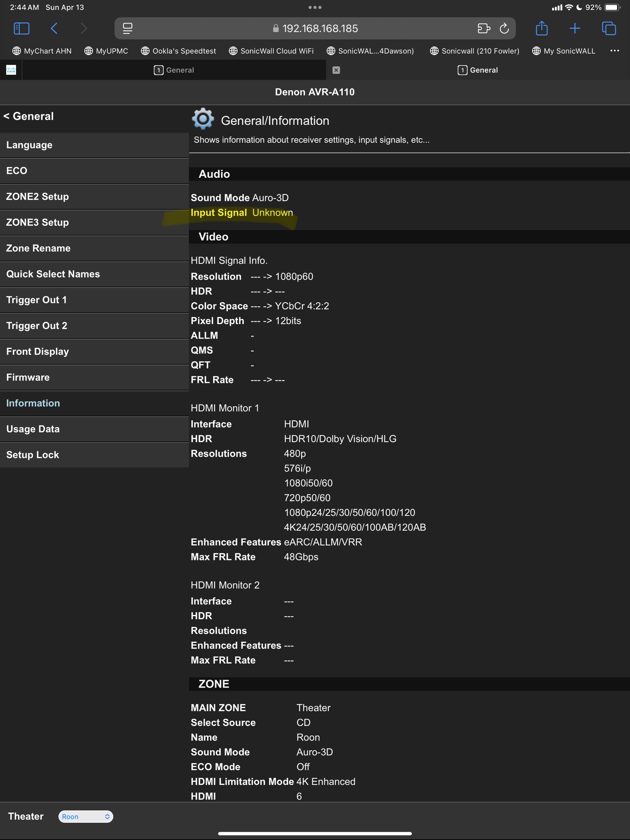Screen dimensions: 630x840
Task: Open the share sheet icon
Action: 542,28
